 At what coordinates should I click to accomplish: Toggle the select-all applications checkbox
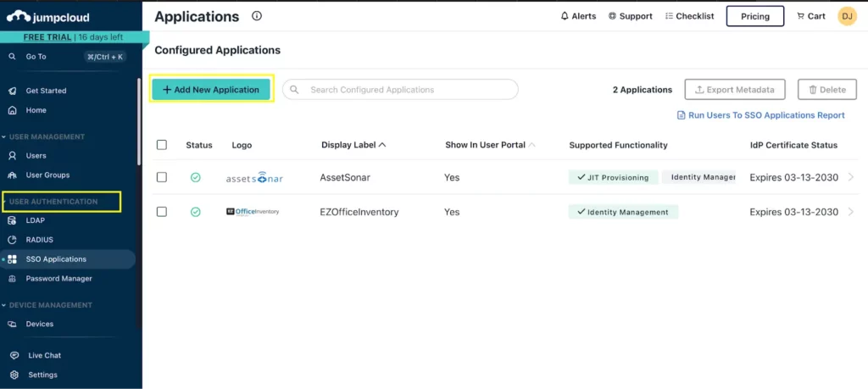(x=162, y=145)
